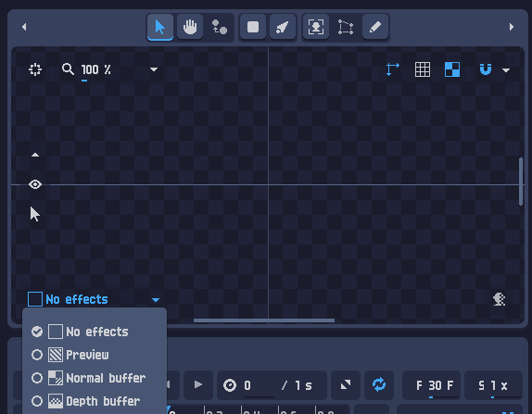Select the arrow selection tool
This screenshot has height=414, width=532.
coord(160,27)
